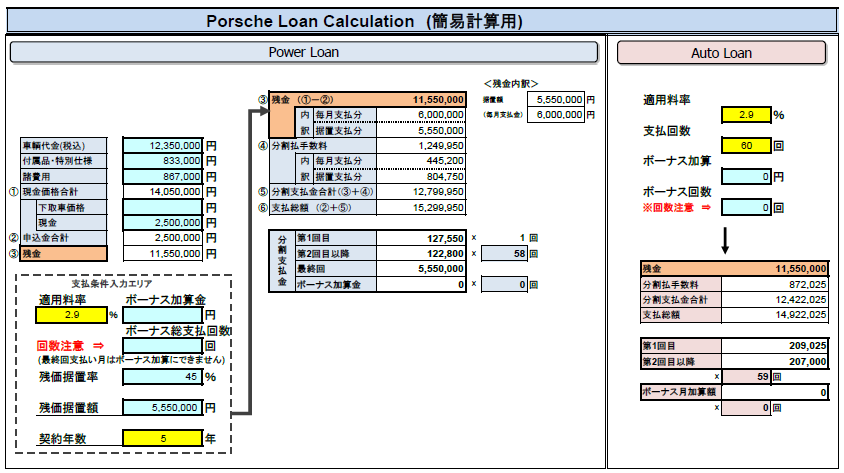Select Auto Loan ボーナス月加算額 value 0
This screenshot has width=844, height=473.
[775, 392]
